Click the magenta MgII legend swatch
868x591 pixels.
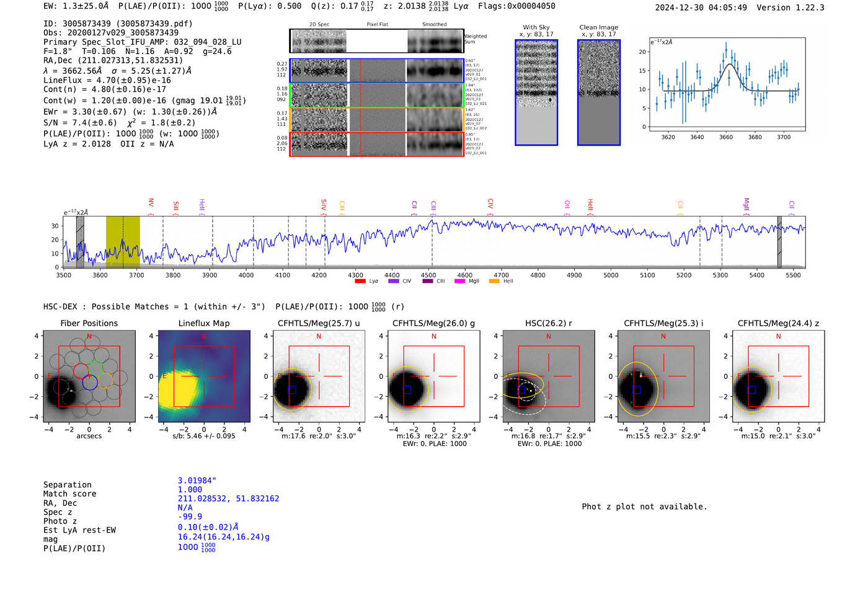(x=459, y=281)
